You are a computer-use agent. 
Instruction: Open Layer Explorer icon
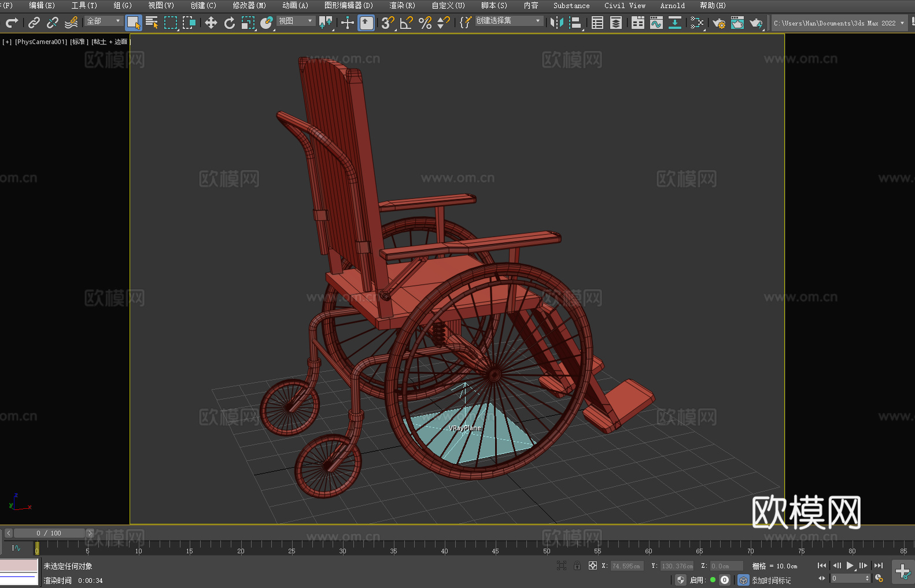pos(616,23)
